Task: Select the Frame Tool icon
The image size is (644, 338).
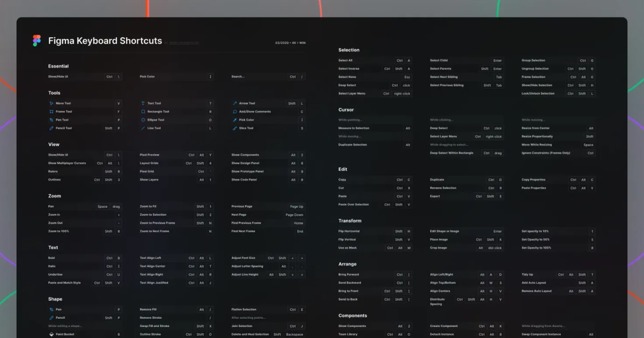Action: (52, 111)
